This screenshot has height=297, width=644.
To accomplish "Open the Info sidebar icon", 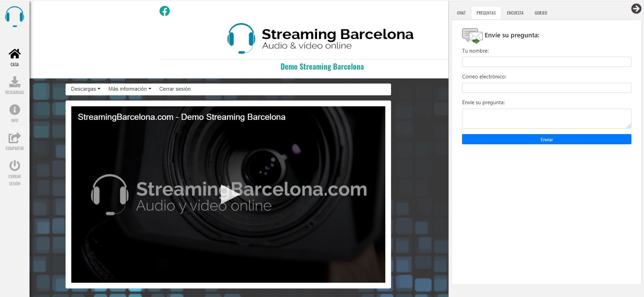I will [15, 110].
